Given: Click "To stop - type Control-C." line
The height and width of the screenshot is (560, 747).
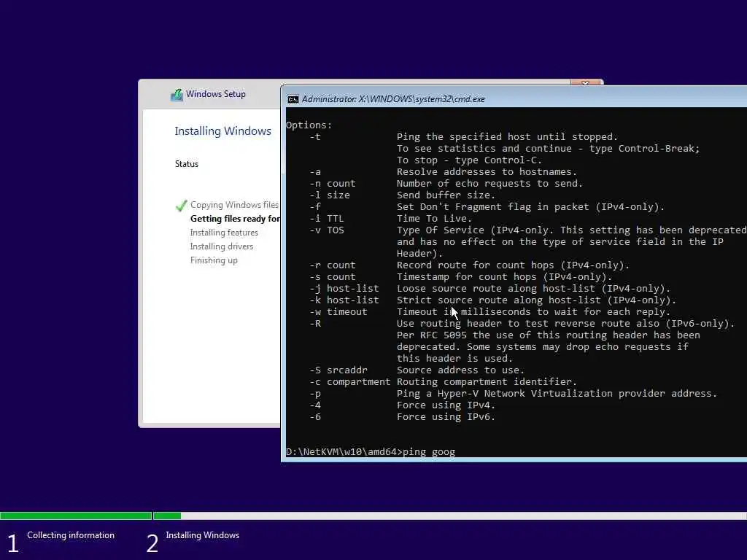Looking at the screenshot, I should click(469, 160).
